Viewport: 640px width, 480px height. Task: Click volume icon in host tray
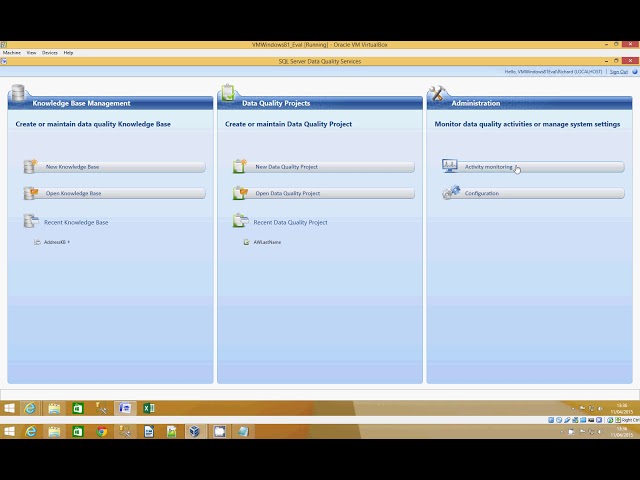pyautogui.click(x=600, y=432)
